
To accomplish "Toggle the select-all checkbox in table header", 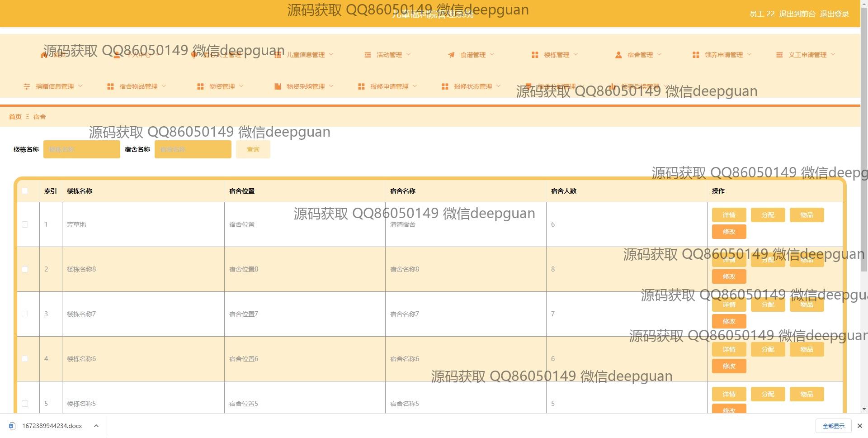I will coord(25,191).
